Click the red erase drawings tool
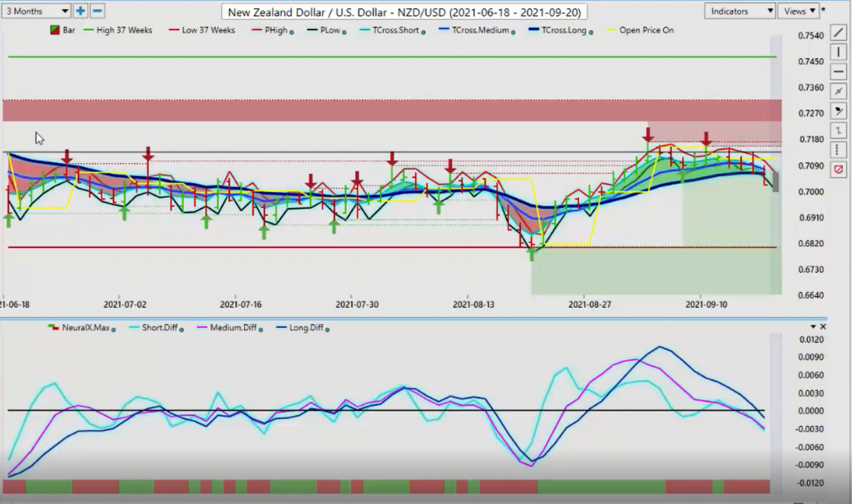Screen dimensions: 852x504 (x=839, y=170)
